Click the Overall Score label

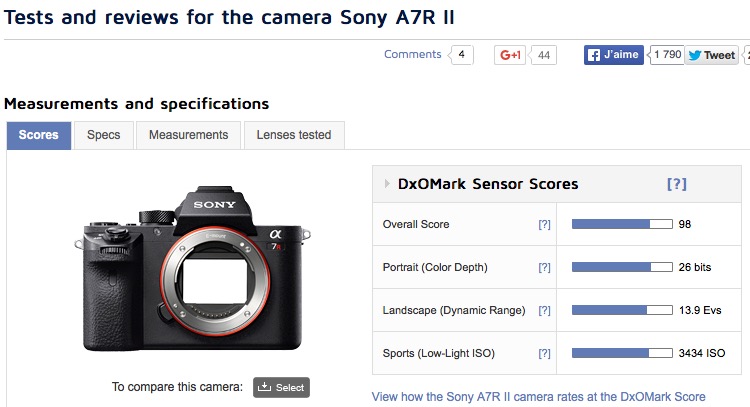coord(416,224)
